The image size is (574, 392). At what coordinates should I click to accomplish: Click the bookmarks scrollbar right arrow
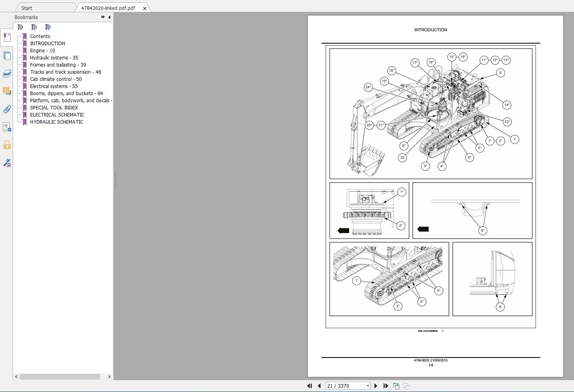(x=109, y=377)
